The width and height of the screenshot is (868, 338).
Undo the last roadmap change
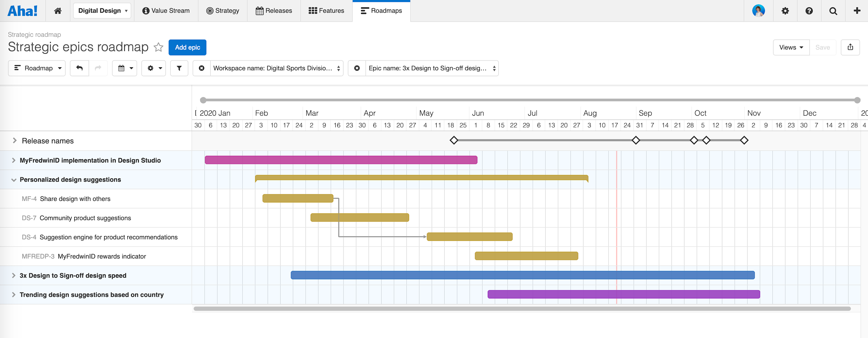coord(80,68)
